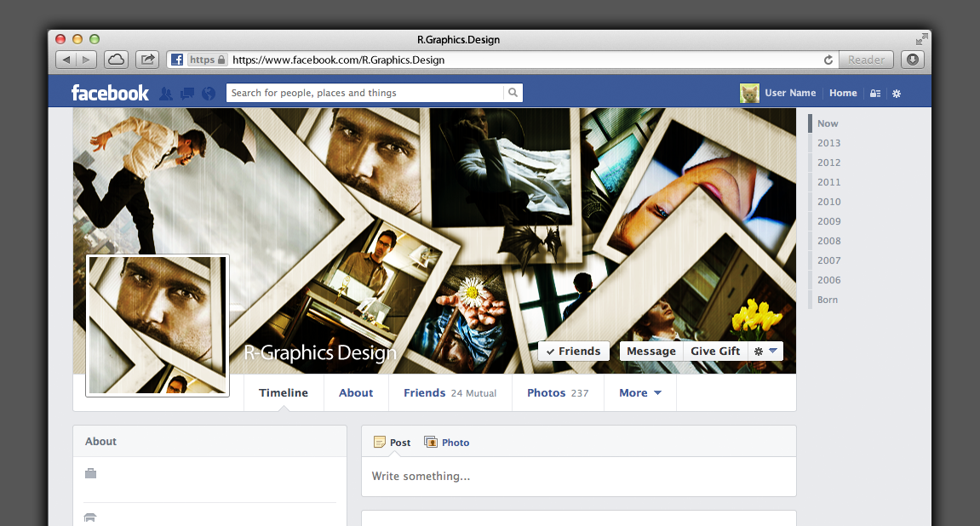Screen dimensions: 980x526
Task: Open the account settings gear menu in header
Action: pyautogui.click(x=896, y=94)
